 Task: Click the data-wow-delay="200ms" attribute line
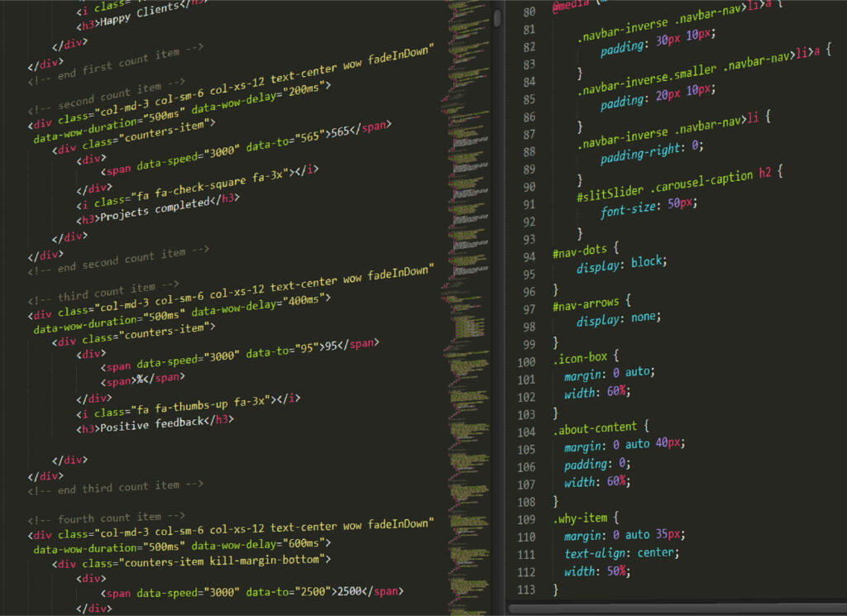coord(181,112)
